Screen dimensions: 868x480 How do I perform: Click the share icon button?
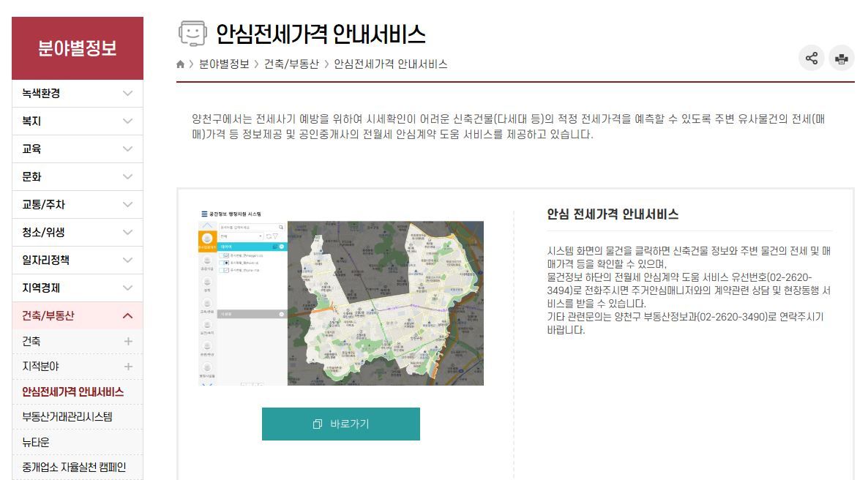click(811, 59)
